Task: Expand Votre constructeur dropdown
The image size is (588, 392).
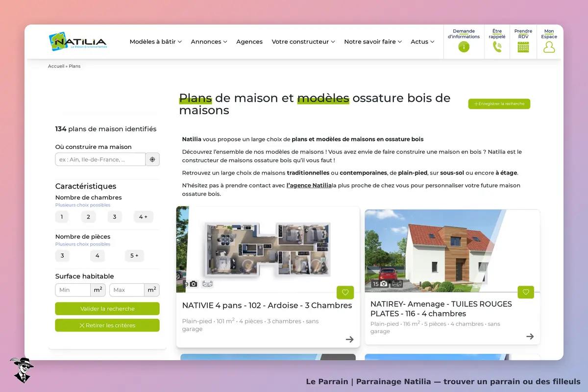Action: click(x=303, y=42)
